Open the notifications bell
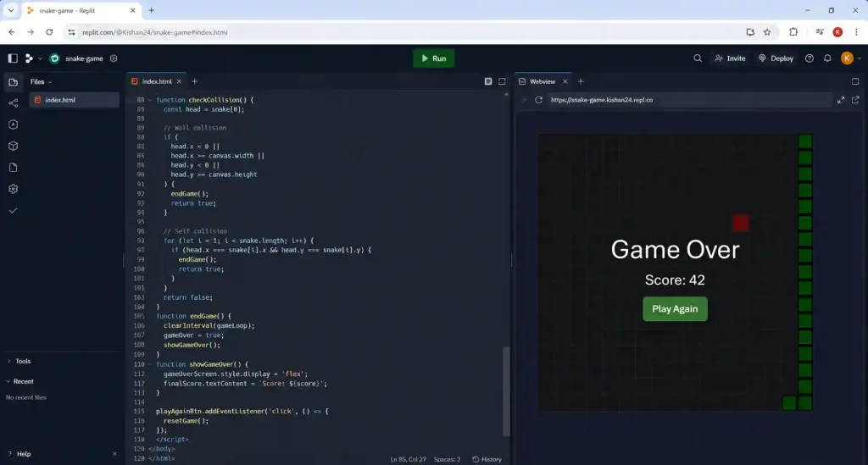Image resolution: width=868 pixels, height=465 pixels. tap(827, 58)
